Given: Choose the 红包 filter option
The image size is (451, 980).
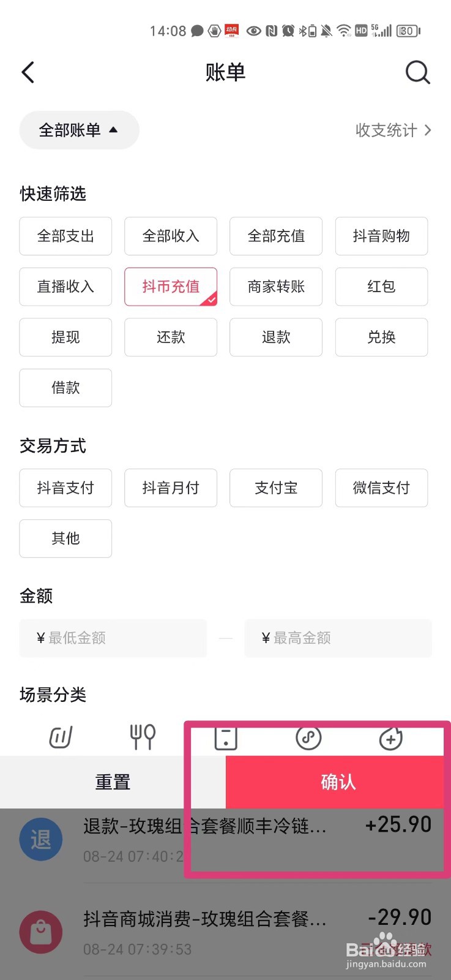Looking at the screenshot, I should pyautogui.click(x=381, y=287).
